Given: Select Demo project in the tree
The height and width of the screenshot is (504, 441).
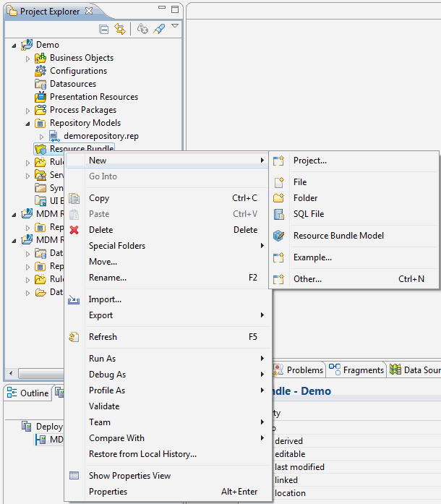Looking at the screenshot, I should point(48,45).
